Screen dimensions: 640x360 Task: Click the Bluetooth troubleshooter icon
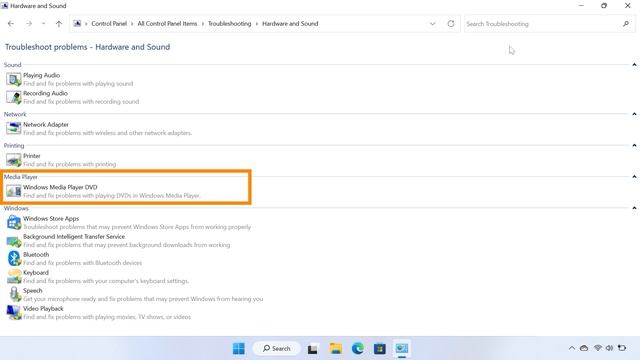[x=13, y=258]
